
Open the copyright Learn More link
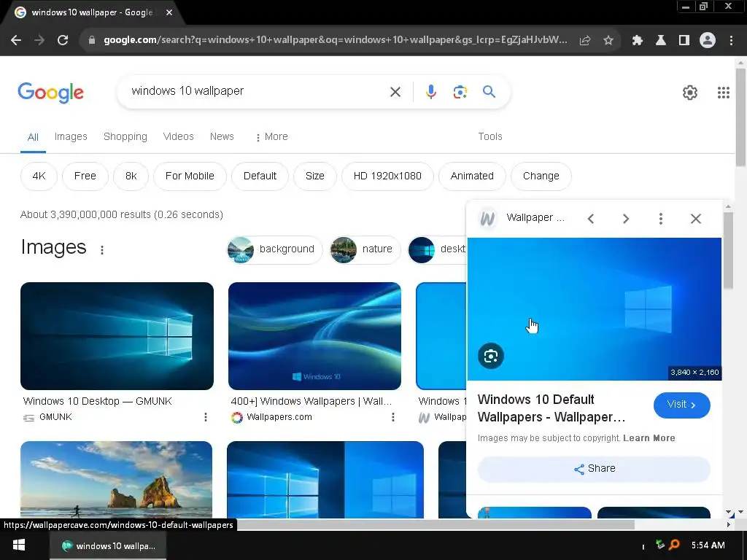tap(649, 438)
